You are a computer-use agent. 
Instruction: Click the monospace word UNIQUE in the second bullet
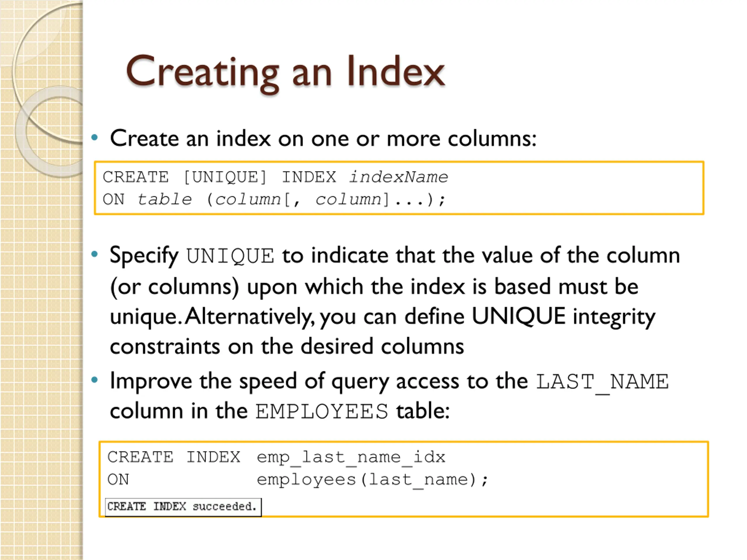(x=230, y=256)
